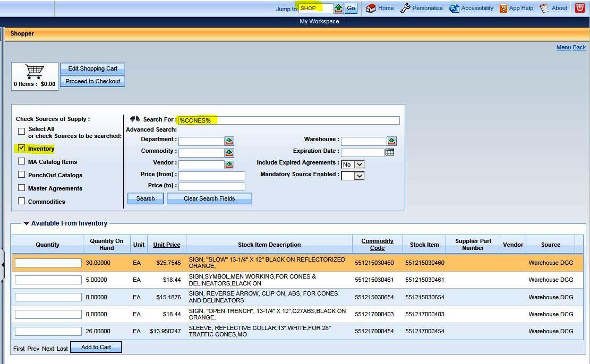Click the Add to Cart button
Viewport: 590px width, 364px height.
click(96, 347)
